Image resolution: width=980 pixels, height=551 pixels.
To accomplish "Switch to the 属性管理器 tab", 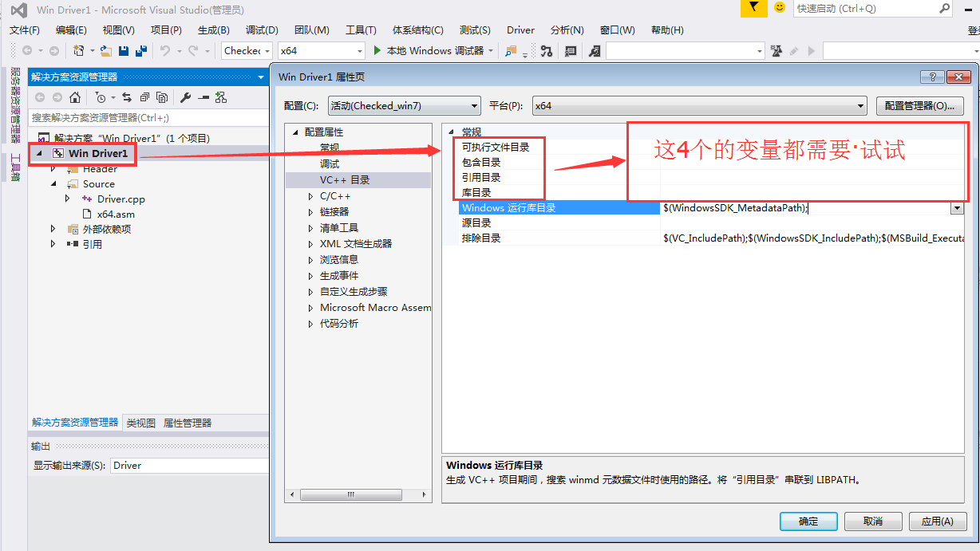I will click(188, 423).
